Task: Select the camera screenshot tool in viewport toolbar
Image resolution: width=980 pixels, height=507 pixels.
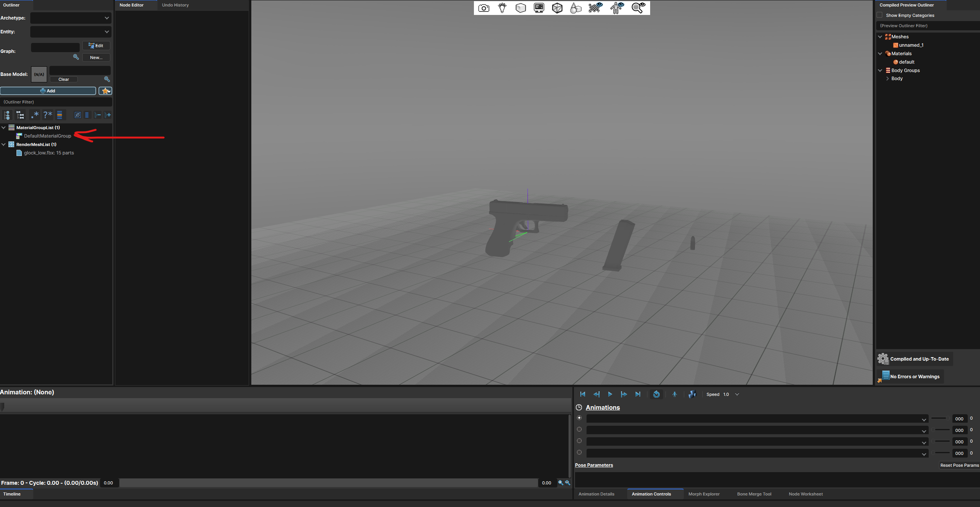Action: coord(483,8)
